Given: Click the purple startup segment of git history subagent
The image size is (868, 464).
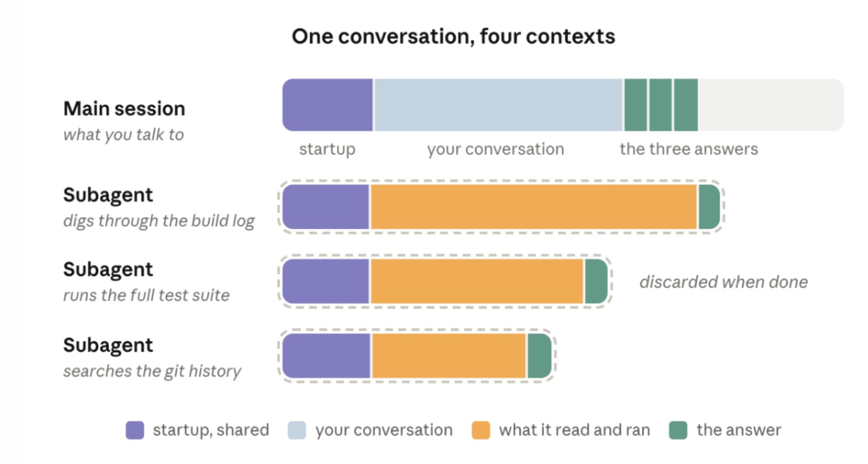Looking at the screenshot, I should (326, 356).
